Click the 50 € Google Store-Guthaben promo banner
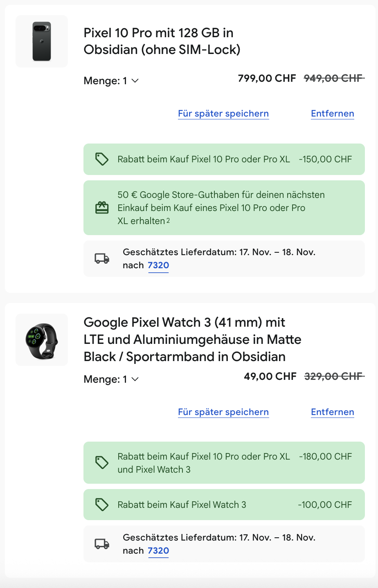 point(221,208)
